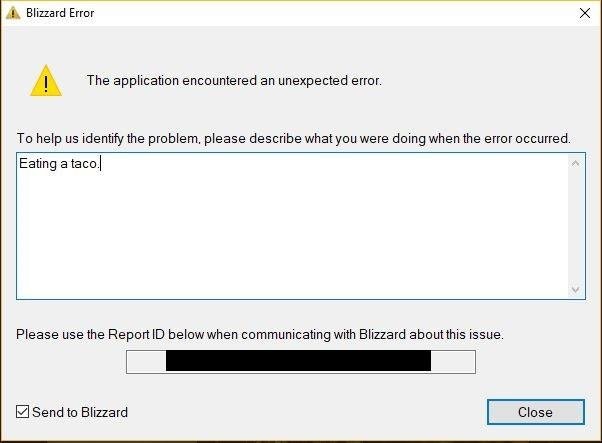Click the blank left end of Report ID box
Viewport: 602px width, 443px height.
(x=146, y=362)
